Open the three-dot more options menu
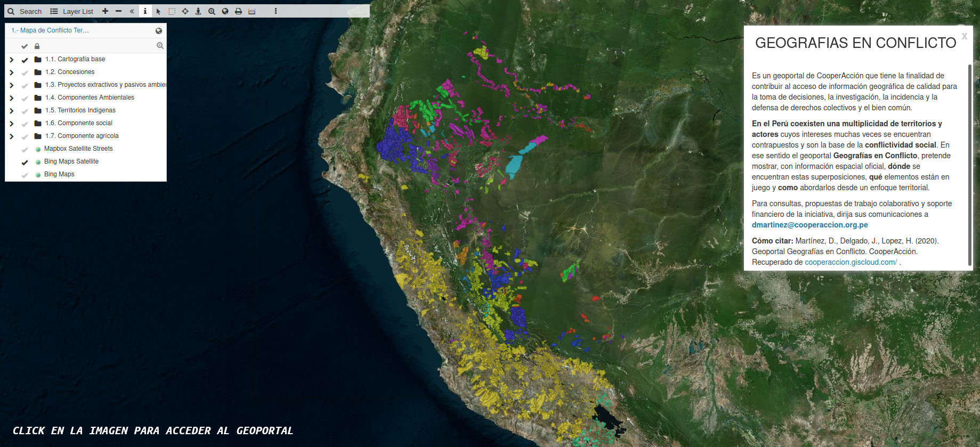The width and height of the screenshot is (980, 447). [x=276, y=11]
